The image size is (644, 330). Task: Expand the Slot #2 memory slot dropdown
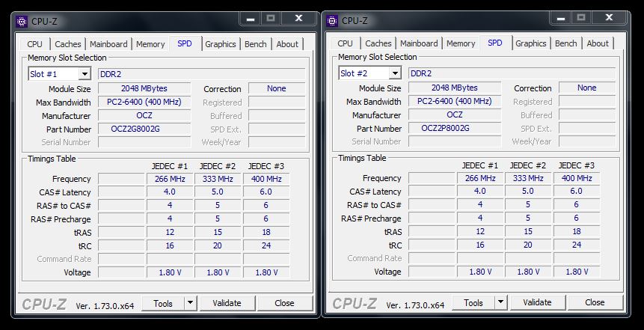pyautogui.click(x=395, y=73)
